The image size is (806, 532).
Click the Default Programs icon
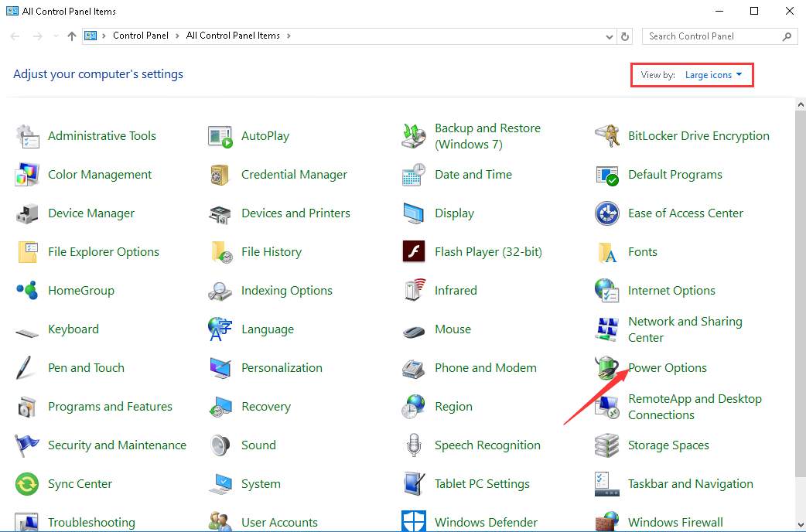click(x=607, y=175)
